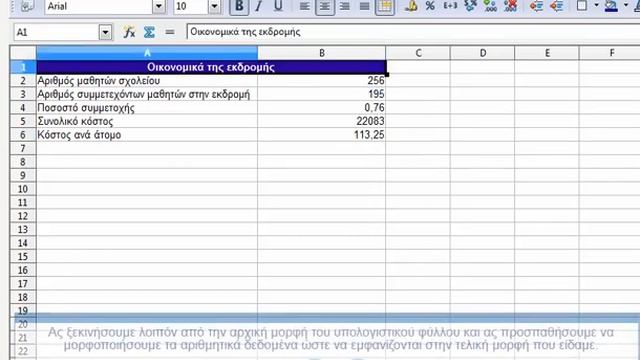Image resolution: width=640 pixels, height=360 pixels.
Task: Select cell 'Κόστος ανά άτομο'
Action: 147,135
